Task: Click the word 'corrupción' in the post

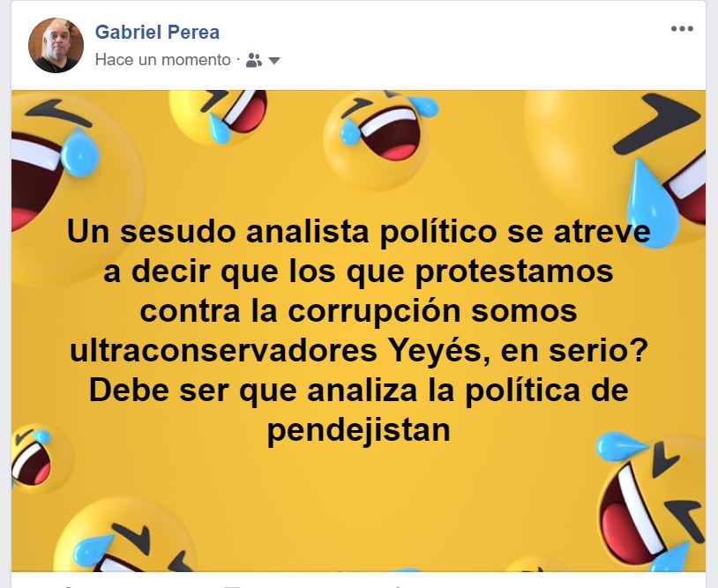Action: click(x=374, y=311)
